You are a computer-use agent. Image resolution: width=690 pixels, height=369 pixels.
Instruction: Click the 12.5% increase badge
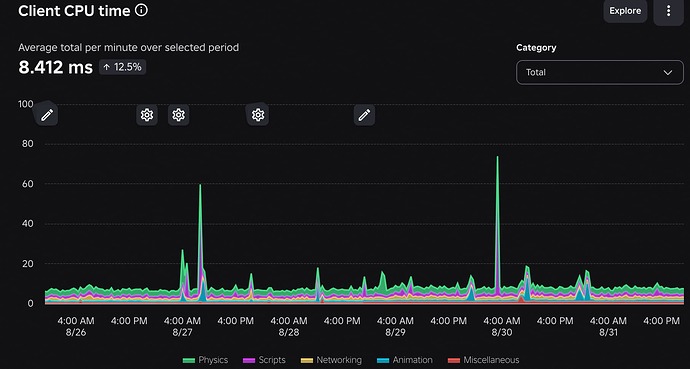tap(122, 67)
